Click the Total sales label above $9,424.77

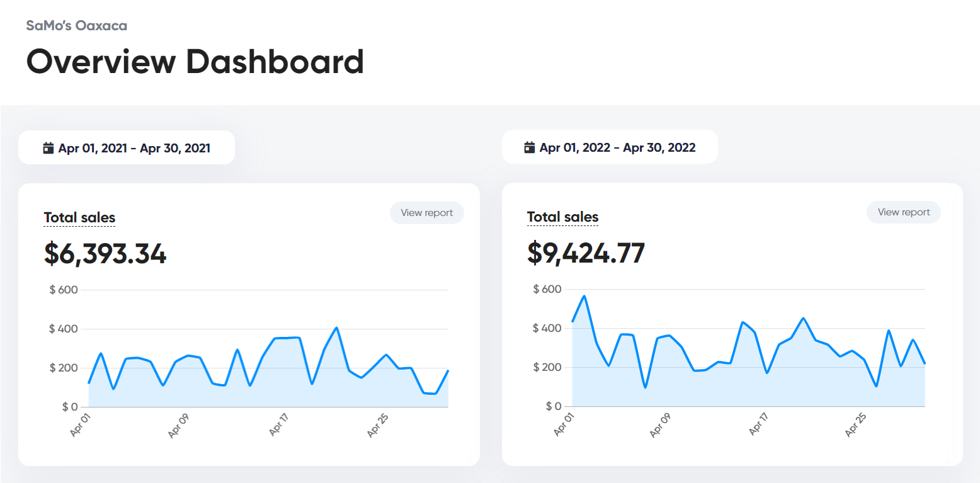562,218
